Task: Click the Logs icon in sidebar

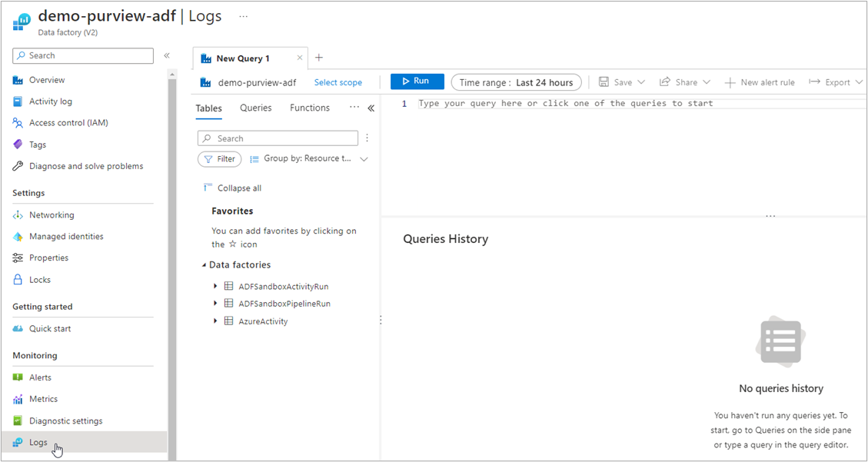Action: click(18, 443)
